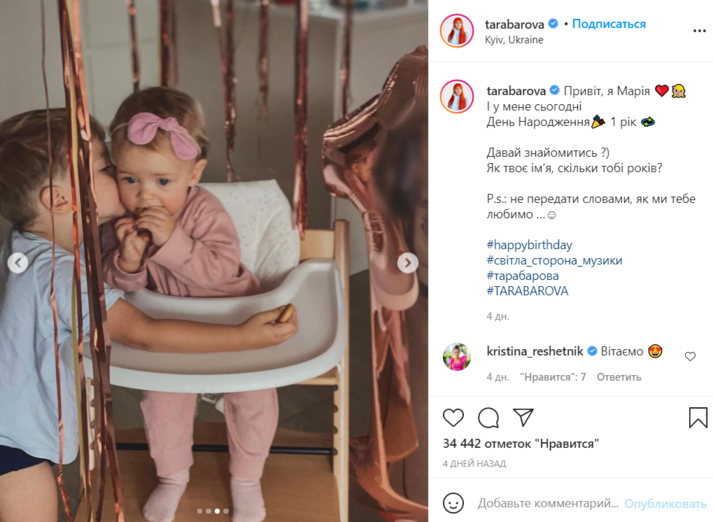This screenshot has width=713, height=522.
Task: Like kristina_reshetnik's comment with small heart
Action: [x=690, y=356]
